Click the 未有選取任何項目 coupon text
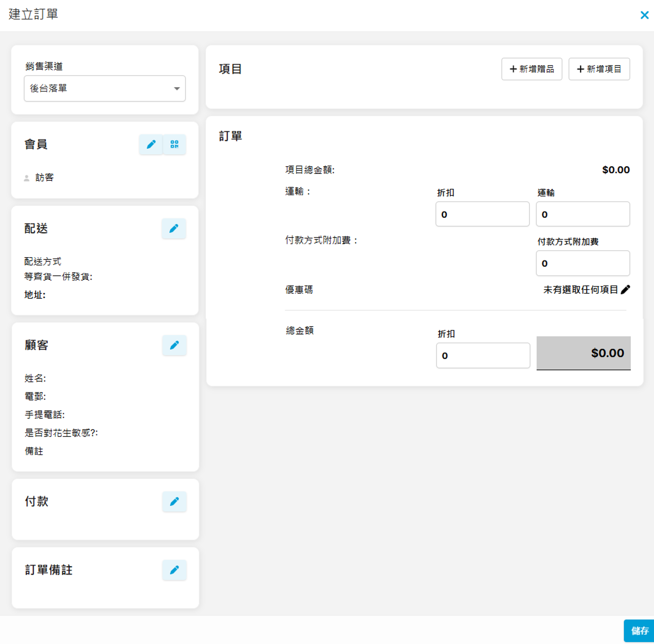Image resolution: width=654 pixels, height=644 pixels. click(580, 290)
